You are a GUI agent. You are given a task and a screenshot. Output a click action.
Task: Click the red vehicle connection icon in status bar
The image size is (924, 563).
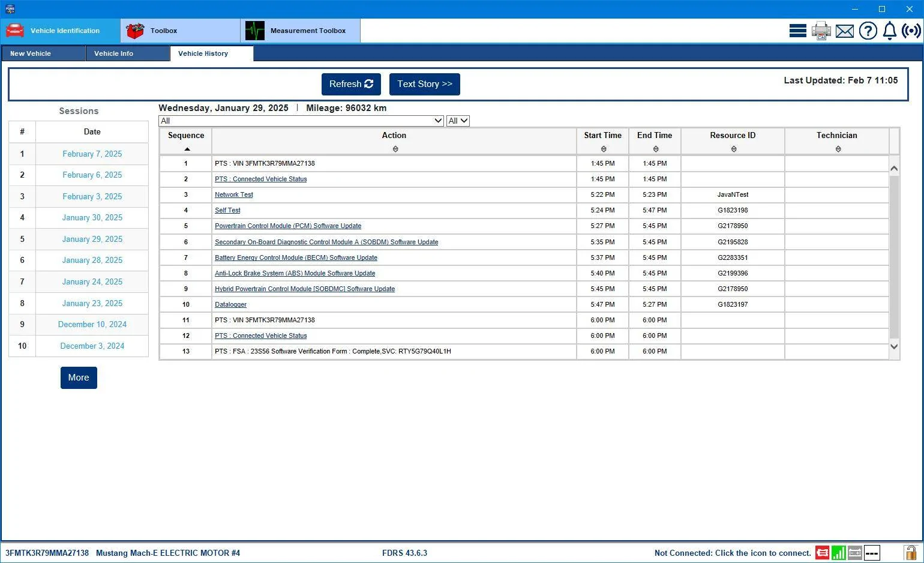point(822,553)
